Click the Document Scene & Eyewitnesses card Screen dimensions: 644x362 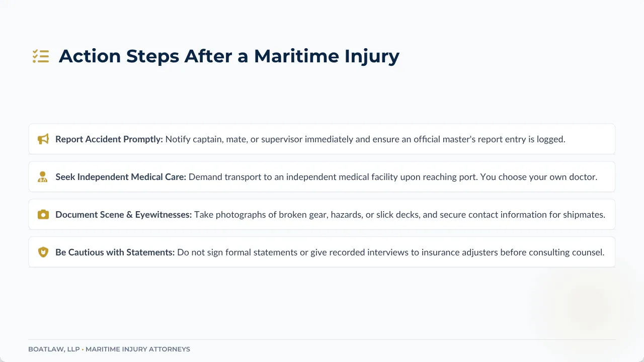(x=322, y=215)
